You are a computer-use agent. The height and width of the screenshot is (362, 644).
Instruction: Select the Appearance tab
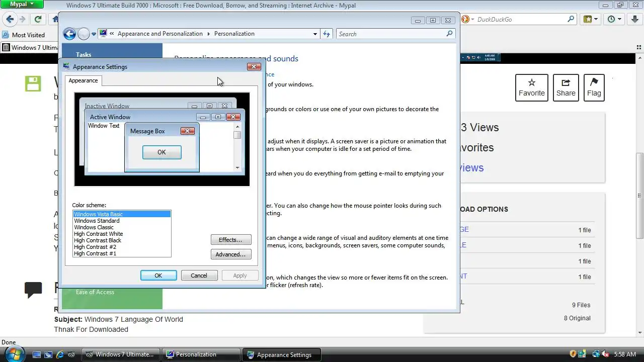point(84,80)
